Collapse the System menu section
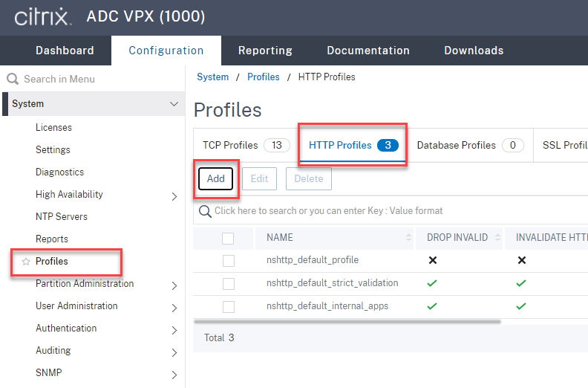Image resolution: width=588 pixels, height=388 pixels. (174, 104)
